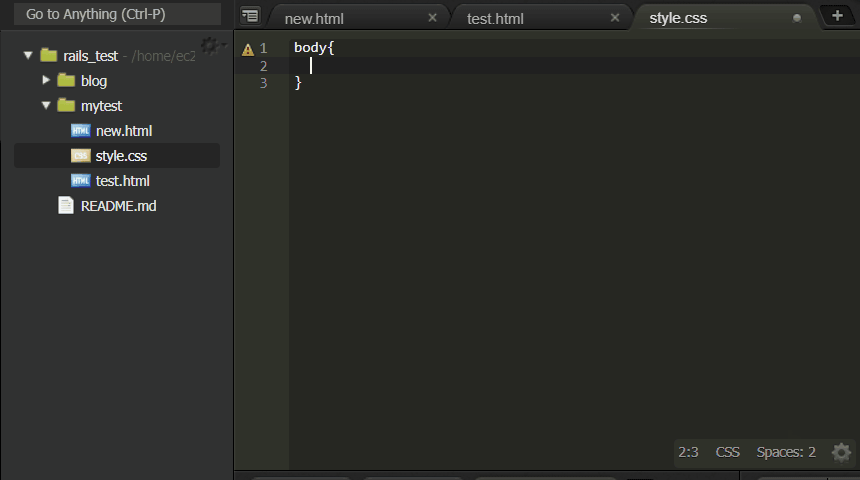
Task: Click line number 2 in the gutter
Action: pyautogui.click(x=264, y=66)
